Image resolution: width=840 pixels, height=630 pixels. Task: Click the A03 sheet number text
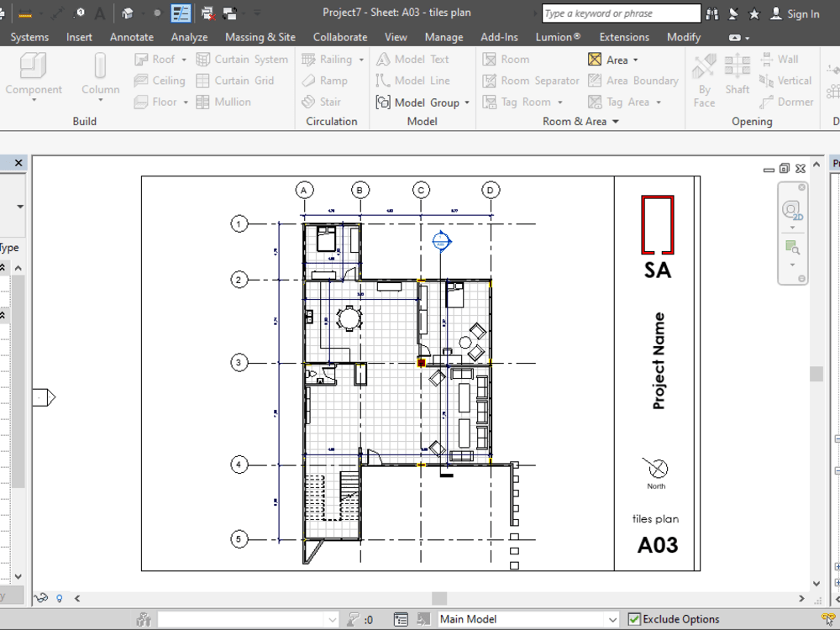658,545
